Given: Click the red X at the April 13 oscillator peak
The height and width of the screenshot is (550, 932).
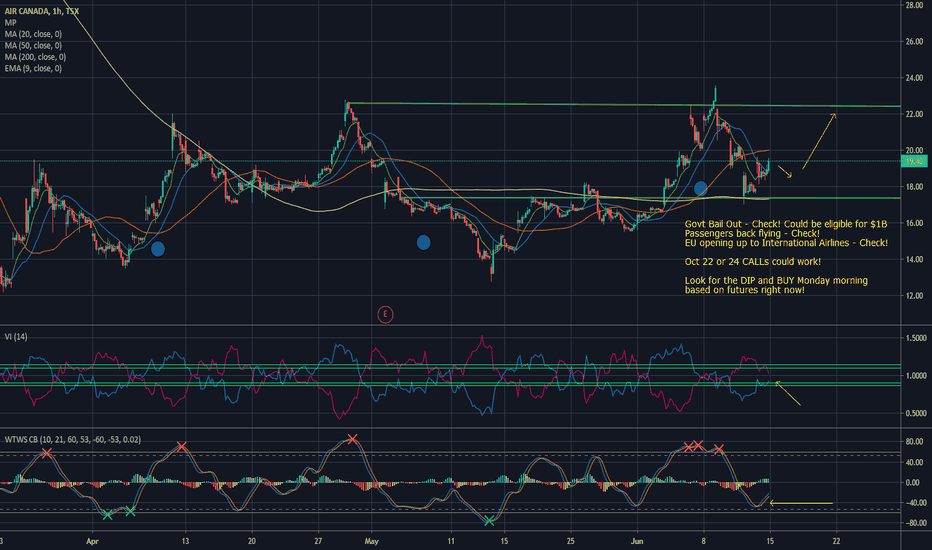Looking at the screenshot, I should 181,446.
